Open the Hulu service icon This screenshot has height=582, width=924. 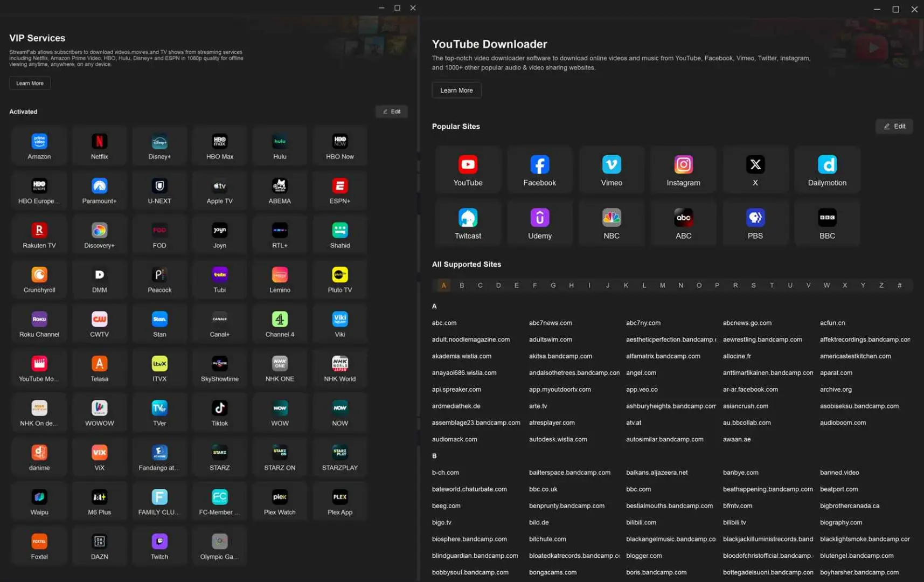click(x=280, y=146)
